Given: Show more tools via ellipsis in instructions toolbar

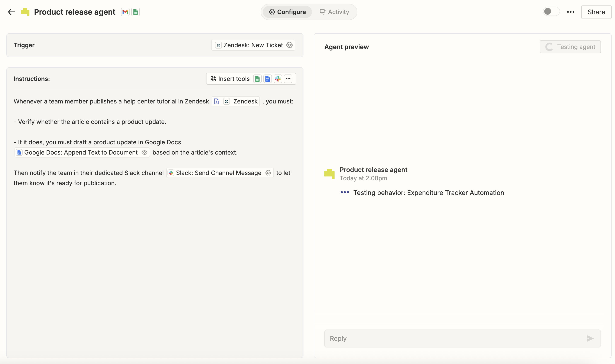Looking at the screenshot, I should pyautogui.click(x=288, y=79).
